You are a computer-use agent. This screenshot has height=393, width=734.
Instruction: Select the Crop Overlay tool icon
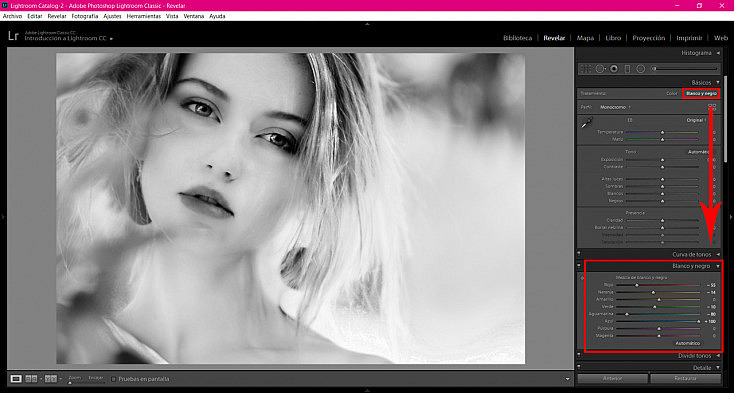(586, 69)
